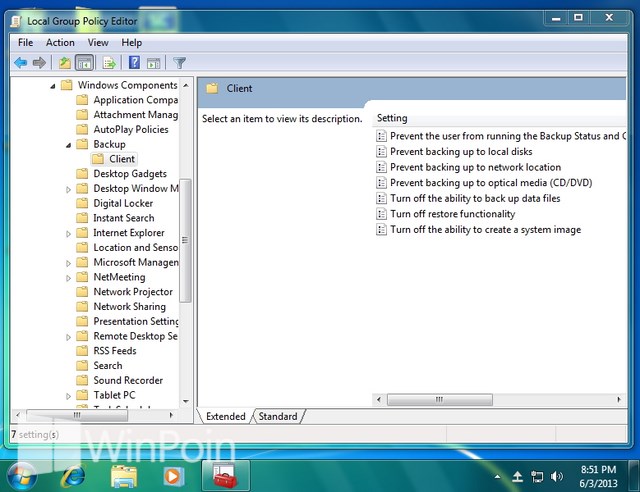Open the File menu
Screen dimensions: 640x492
click(25, 42)
